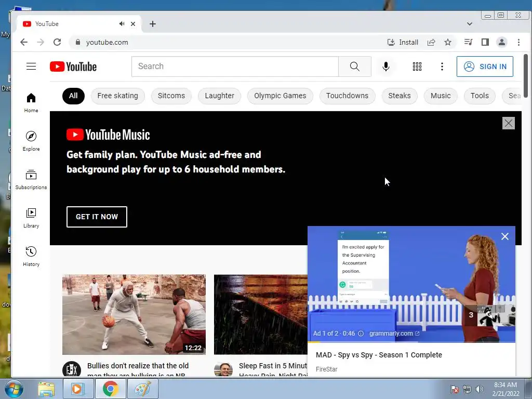Close the YouTube tab
This screenshot has height=399, width=532.
tap(133, 24)
